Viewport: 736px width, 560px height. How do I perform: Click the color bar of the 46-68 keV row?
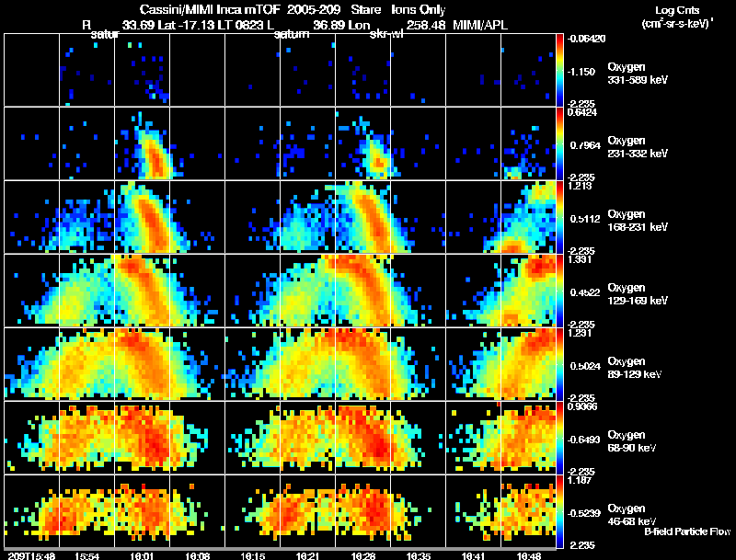click(x=559, y=511)
